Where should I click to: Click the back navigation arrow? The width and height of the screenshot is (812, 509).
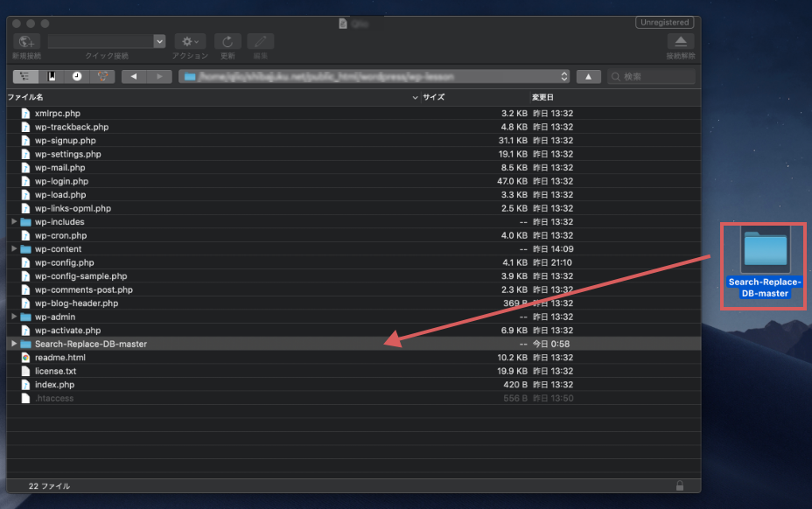tap(134, 76)
